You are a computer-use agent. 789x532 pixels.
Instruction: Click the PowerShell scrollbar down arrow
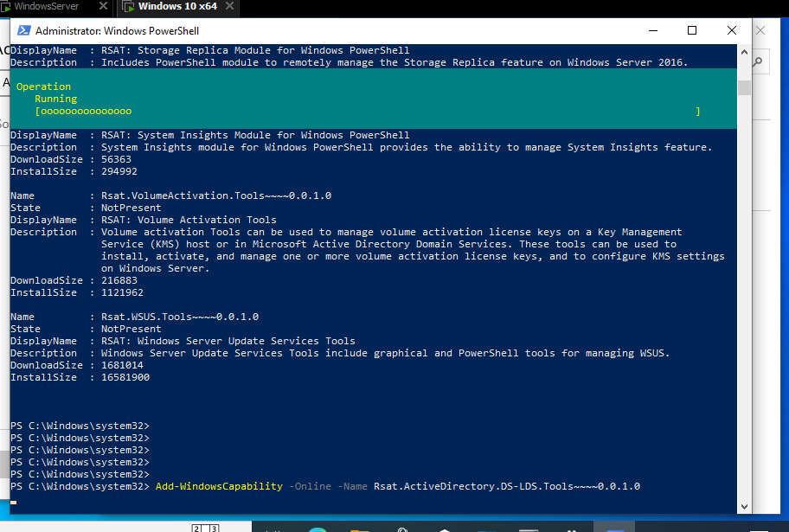pos(744,506)
